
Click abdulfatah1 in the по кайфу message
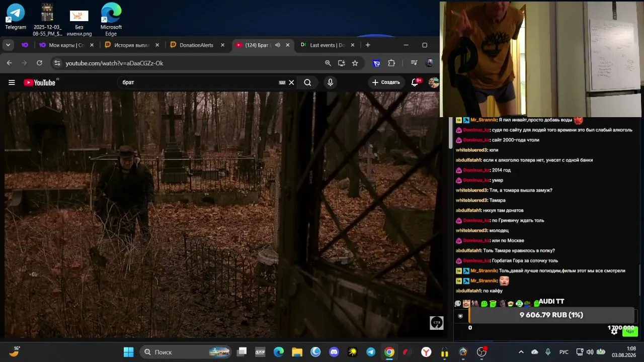(468, 291)
